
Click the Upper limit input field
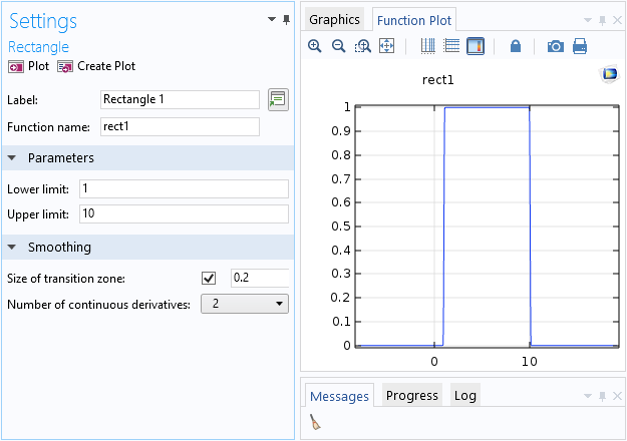(x=184, y=214)
